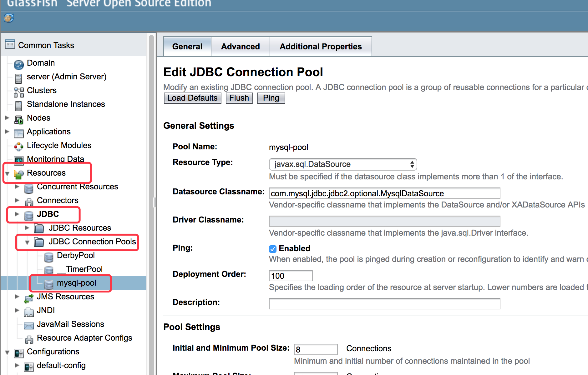Select the __TimerPool tree item
This screenshot has height=375, width=588.
click(80, 269)
